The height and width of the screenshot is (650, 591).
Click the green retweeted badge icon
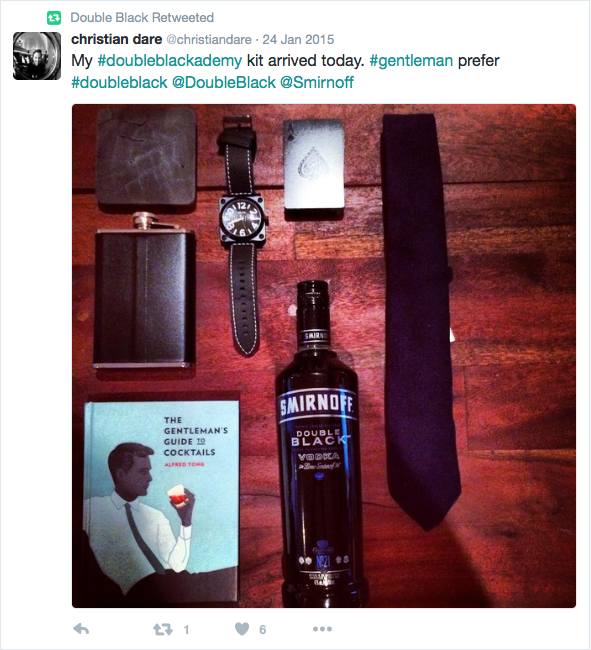point(54,18)
